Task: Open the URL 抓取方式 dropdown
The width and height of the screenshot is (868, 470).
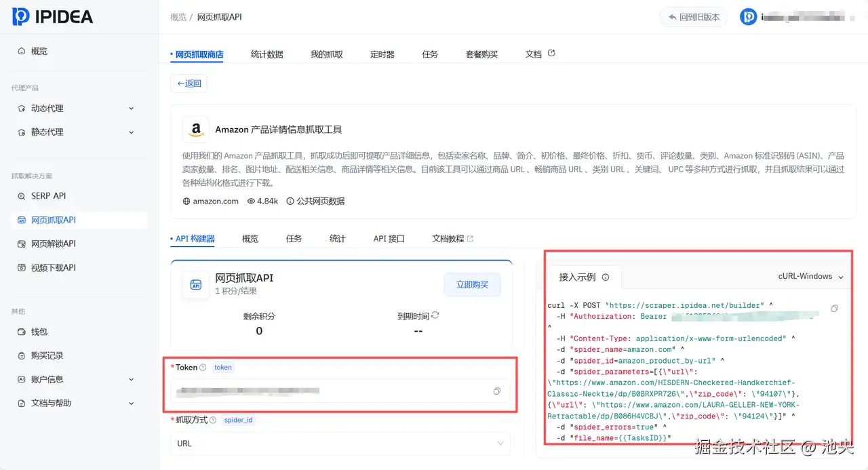Action: click(340, 444)
